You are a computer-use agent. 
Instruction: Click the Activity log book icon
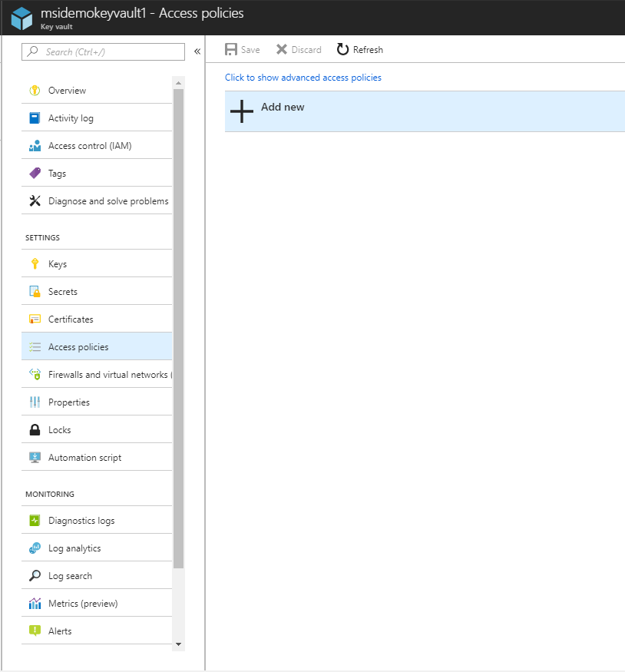click(35, 118)
